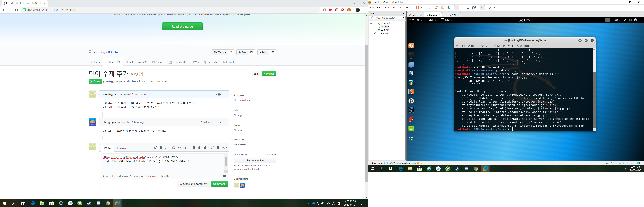Screen dimensions: 644x207
Task: Insert a quote using the blockquote icon
Action: click(174, 148)
